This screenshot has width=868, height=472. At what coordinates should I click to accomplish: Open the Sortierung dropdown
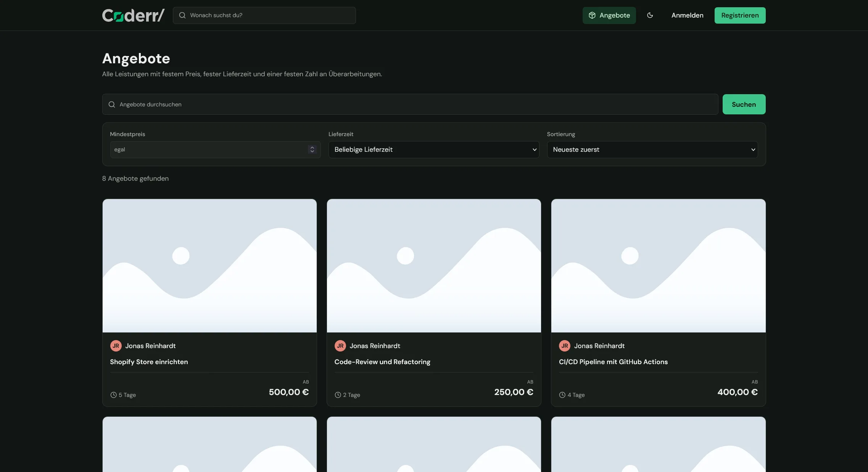(x=652, y=149)
